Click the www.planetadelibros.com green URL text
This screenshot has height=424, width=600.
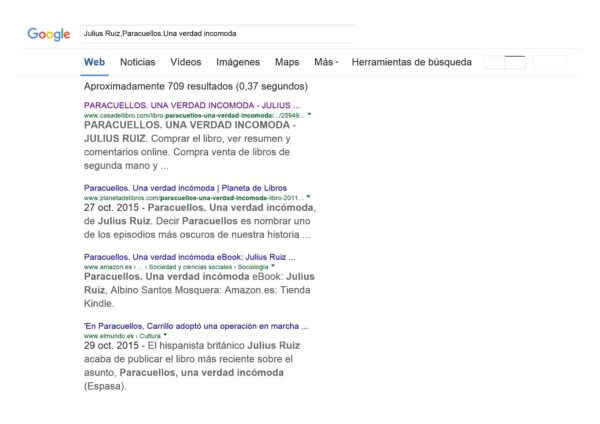click(193, 198)
